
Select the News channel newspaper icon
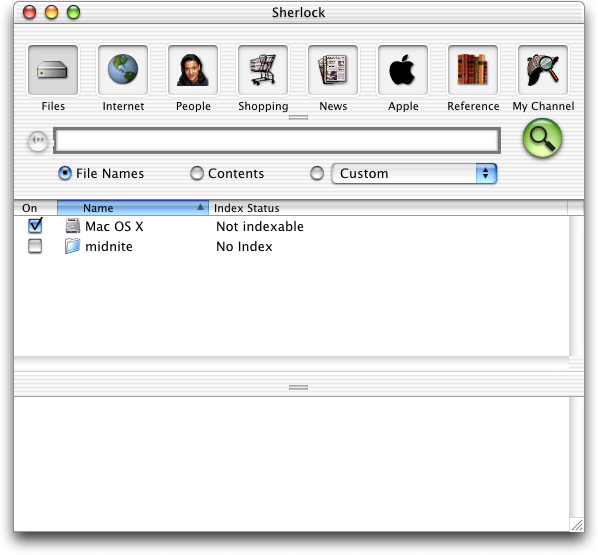[333, 70]
